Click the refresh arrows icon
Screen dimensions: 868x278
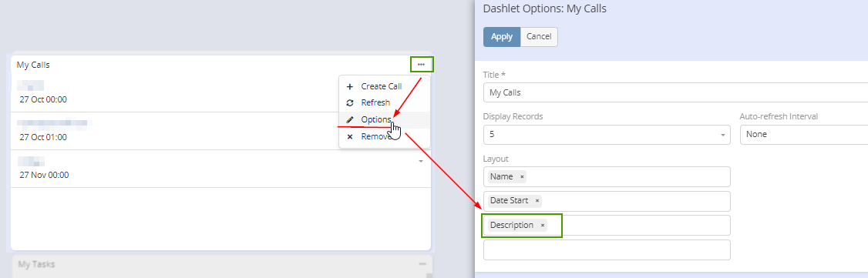[x=349, y=102]
